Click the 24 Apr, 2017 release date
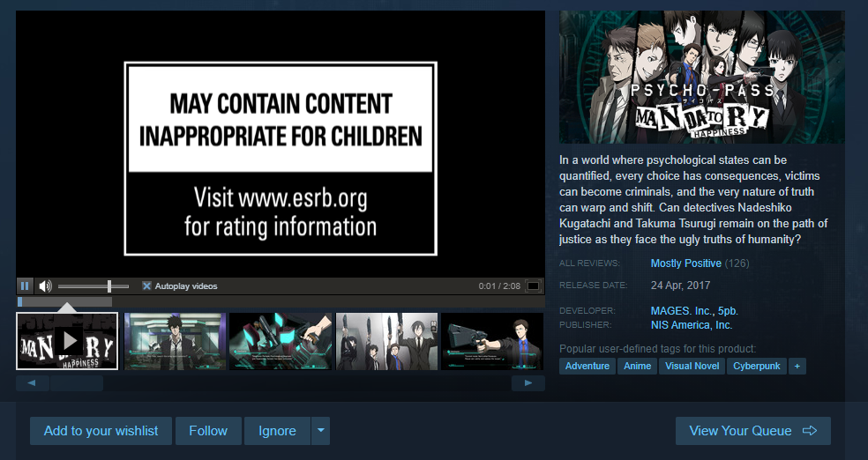868x460 pixels. tap(680, 286)
